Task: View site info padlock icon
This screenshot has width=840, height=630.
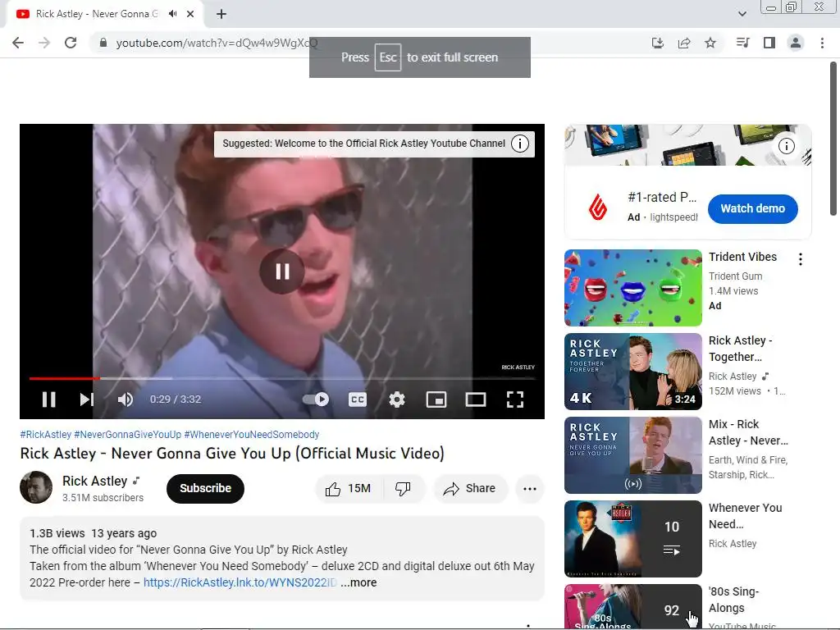Action: point(103,43)
